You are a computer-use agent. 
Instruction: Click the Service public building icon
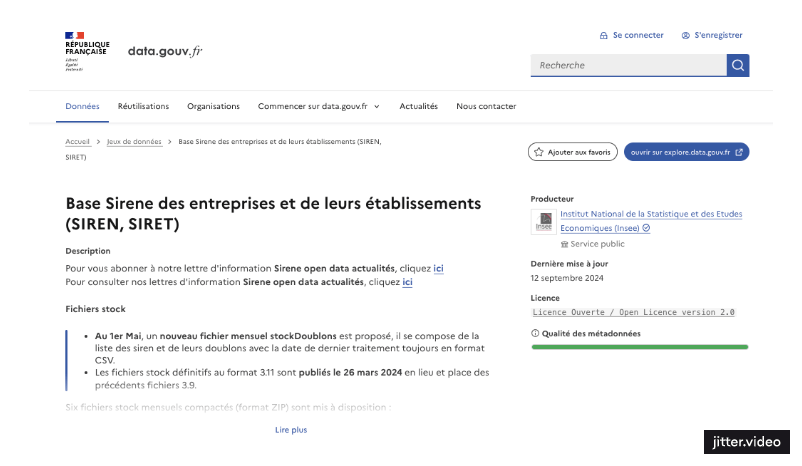pyautogui.click(x=564, y=245)
